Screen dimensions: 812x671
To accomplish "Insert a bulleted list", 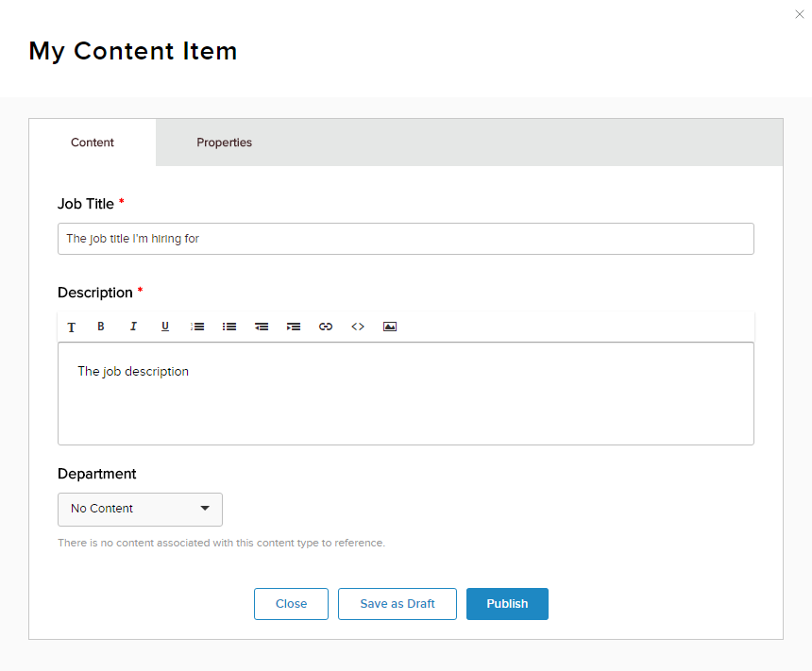I will [x=229, y=327].
